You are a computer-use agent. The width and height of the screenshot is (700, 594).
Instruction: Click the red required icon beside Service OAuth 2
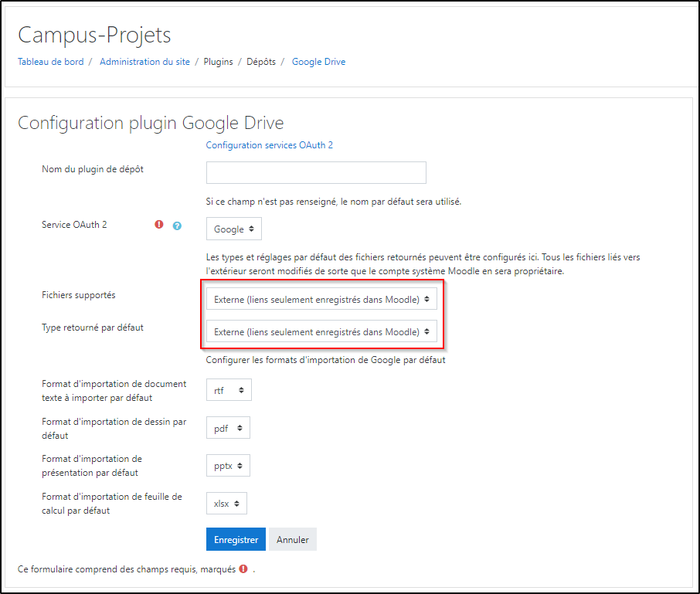[x=159, y=225]
